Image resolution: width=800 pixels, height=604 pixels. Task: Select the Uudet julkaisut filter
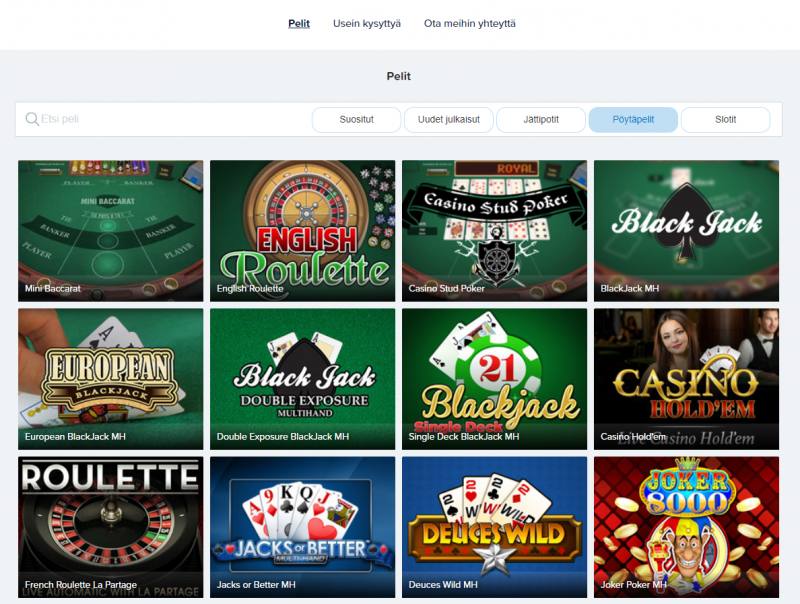[449, 119]
